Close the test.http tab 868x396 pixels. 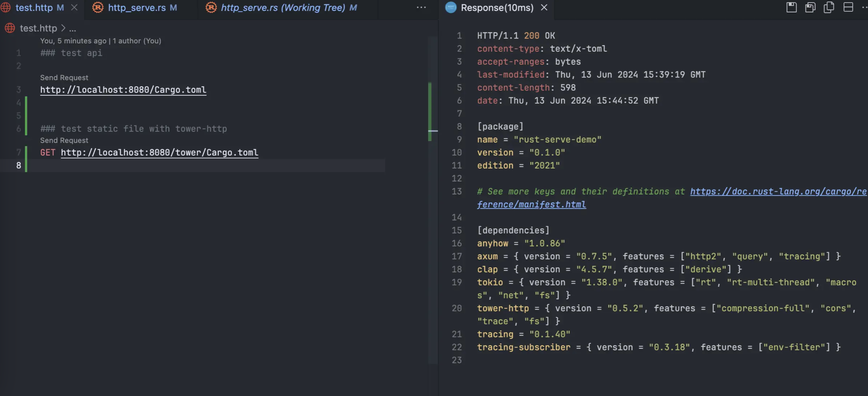[x=74, y=8]
